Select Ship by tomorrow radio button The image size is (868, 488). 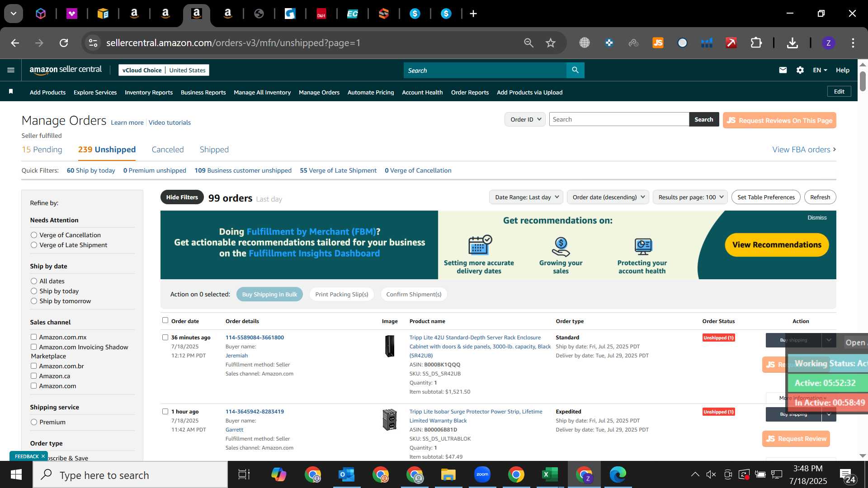34,301
